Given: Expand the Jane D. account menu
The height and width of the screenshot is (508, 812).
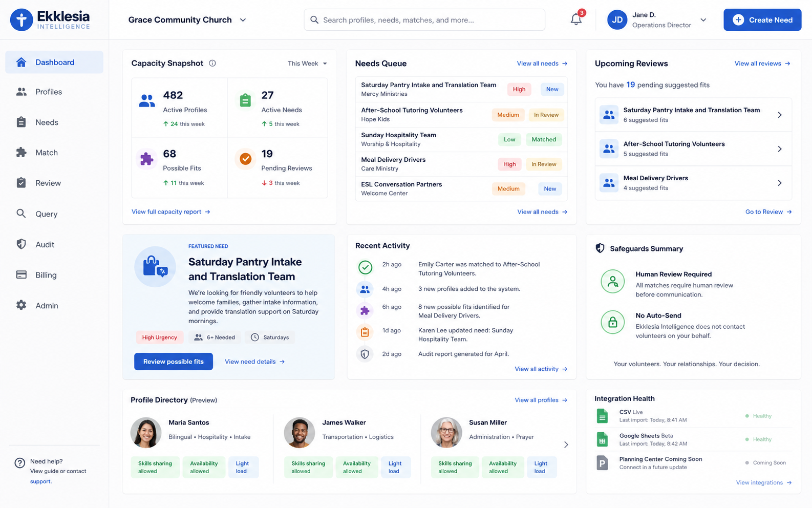Looking at the screenshot, I should pyautogui.click(x=703, y=20).
